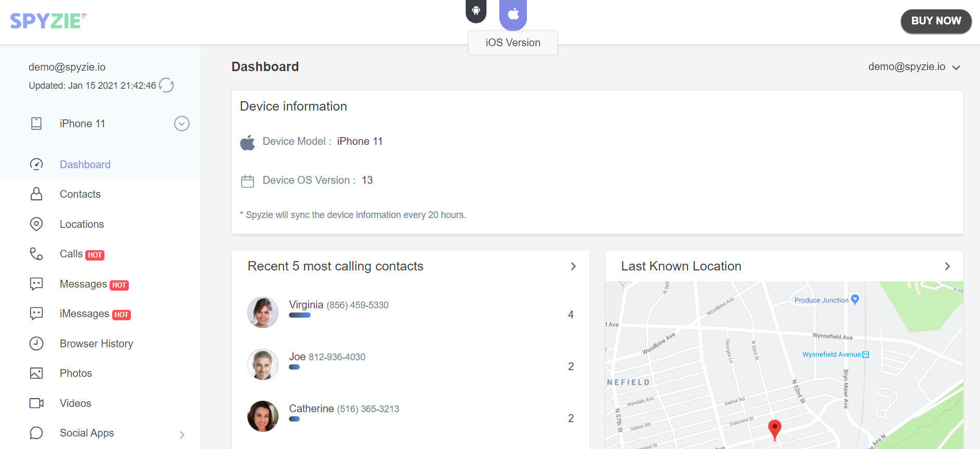Open Social Apps in sidebar
The height and width of the screenshot is (449, 980).
[87, 433]
